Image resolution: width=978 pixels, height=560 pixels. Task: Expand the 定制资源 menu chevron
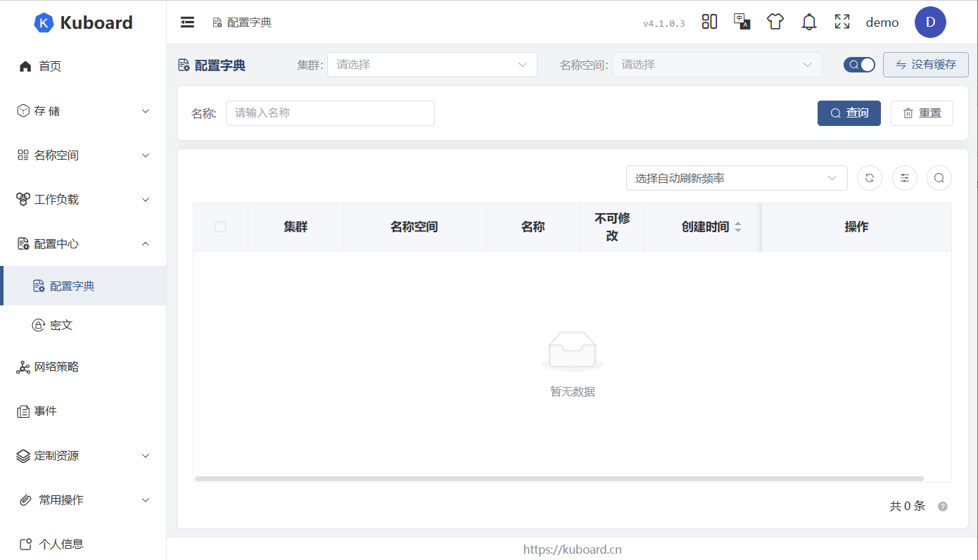[x=146, y=456]
